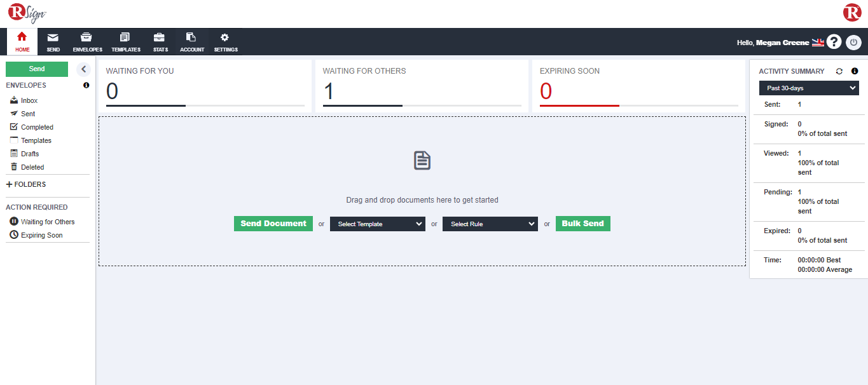Viewport: 868px width, 385px height.
Task: Select Expiring Soon under Action Required
Action: pos(41,235)
